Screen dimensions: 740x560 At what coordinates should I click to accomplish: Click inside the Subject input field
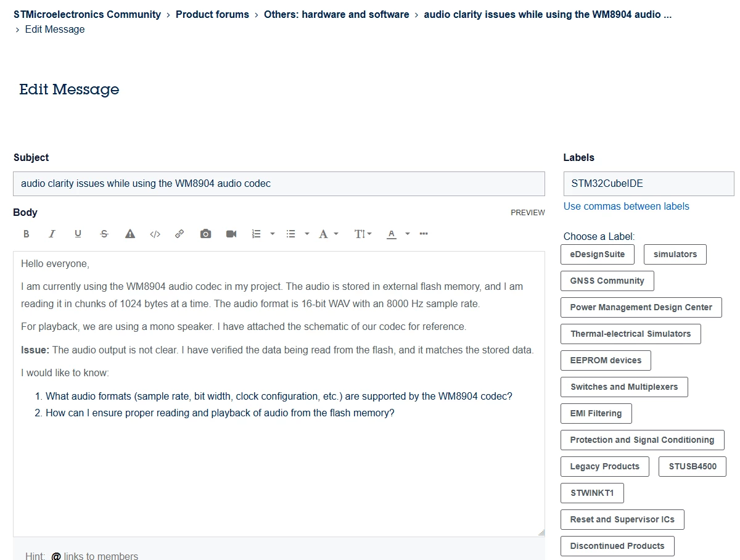(279, 184)
